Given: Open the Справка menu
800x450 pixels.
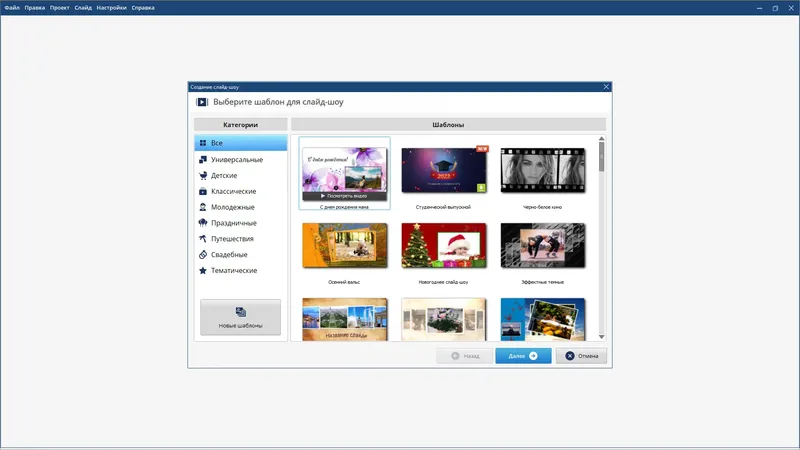Looking at the screenshot, I should [143, 8].
